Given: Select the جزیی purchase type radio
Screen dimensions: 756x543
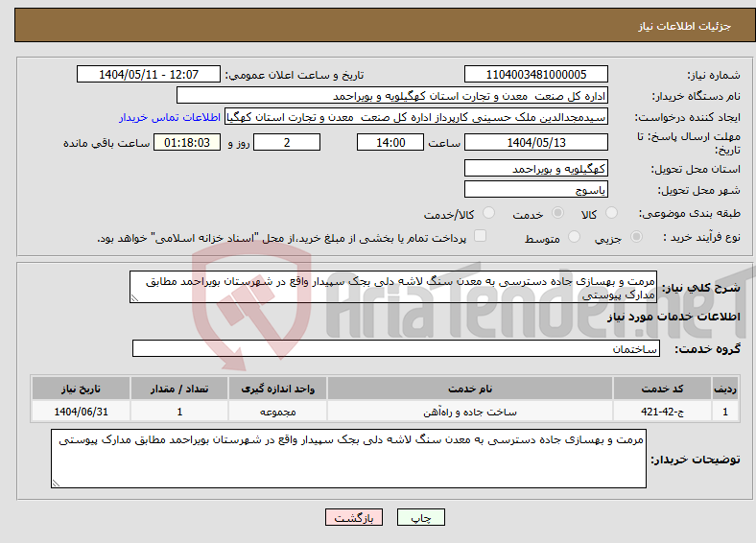Looking at the screenshot, I should (x=636, y=236).
